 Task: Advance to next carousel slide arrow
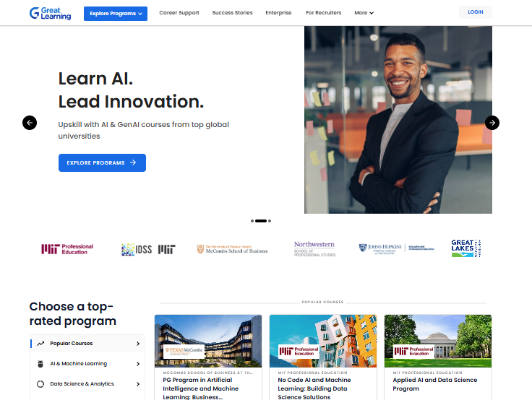pos(492,123)
